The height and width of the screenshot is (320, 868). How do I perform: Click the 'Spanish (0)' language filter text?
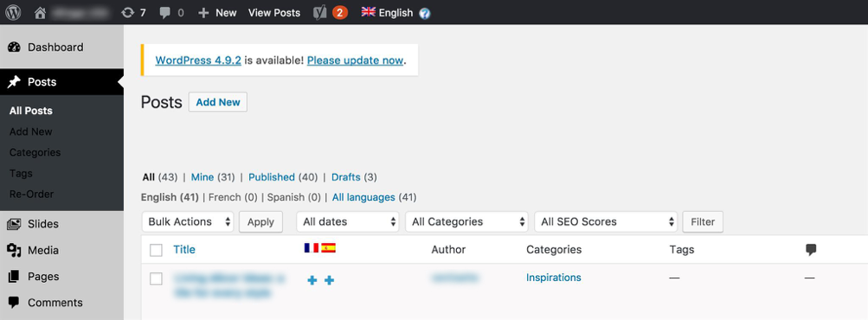294,197
